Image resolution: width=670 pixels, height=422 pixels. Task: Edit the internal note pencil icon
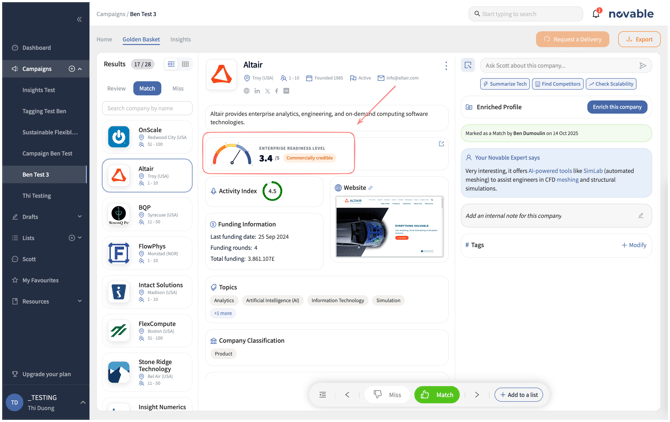coord(641,216)
